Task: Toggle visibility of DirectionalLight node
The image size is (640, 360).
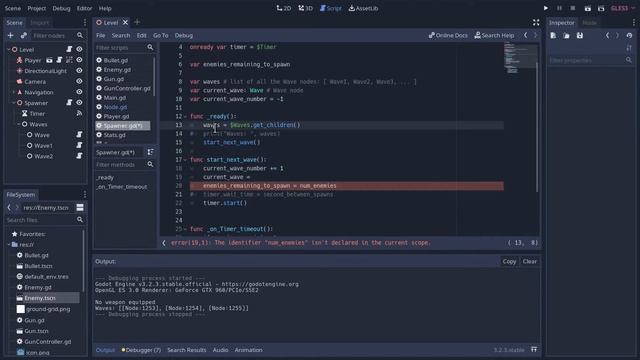Action: pos(79,71)
